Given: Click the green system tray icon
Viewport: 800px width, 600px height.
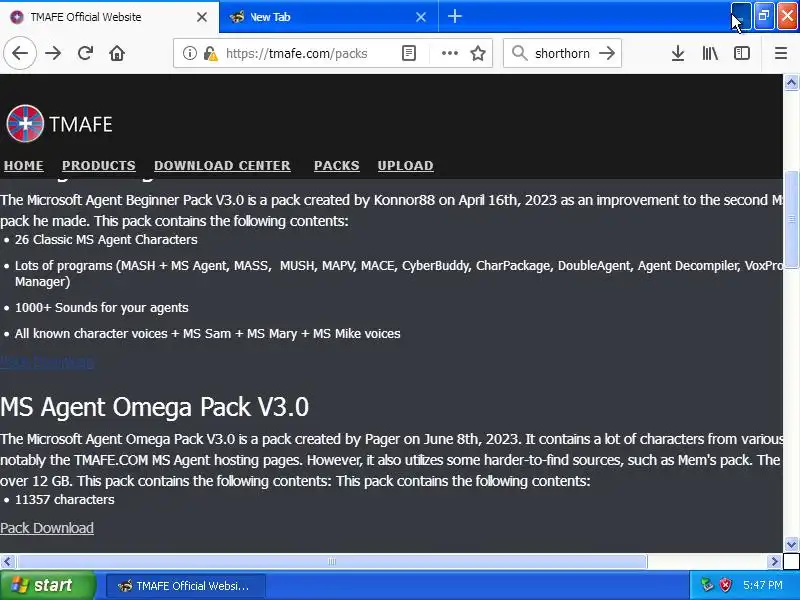Looking at the screenshot, I should click(707, 585).
